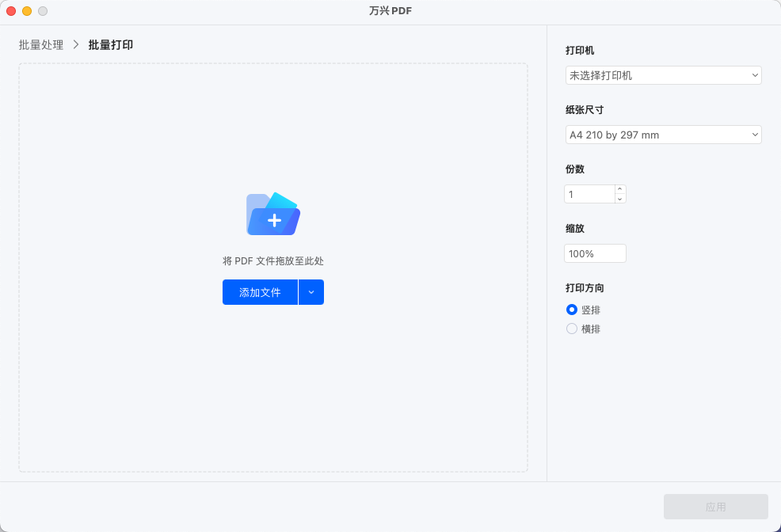Click the chevron on the paper size dropdown

point(752,135)
